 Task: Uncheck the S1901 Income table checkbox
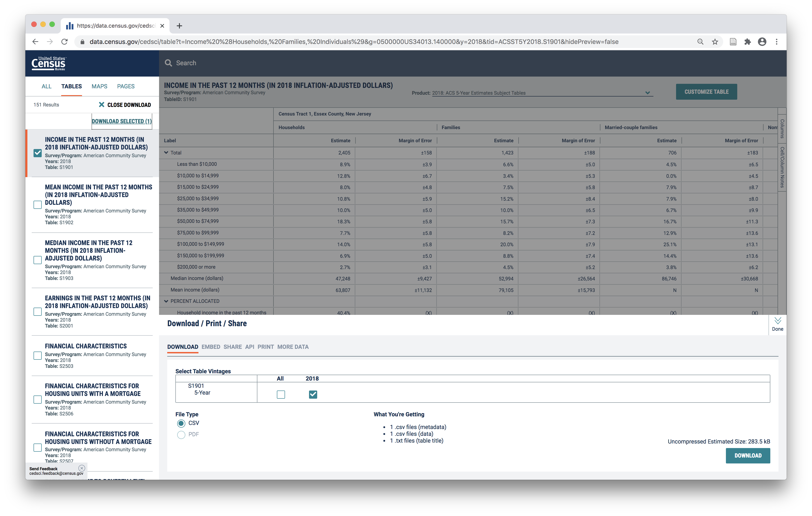[38, 153]
